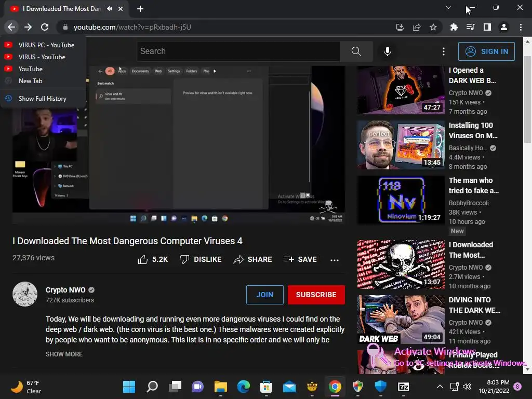Click the YouTube search magnifier button

click(356, 51)
